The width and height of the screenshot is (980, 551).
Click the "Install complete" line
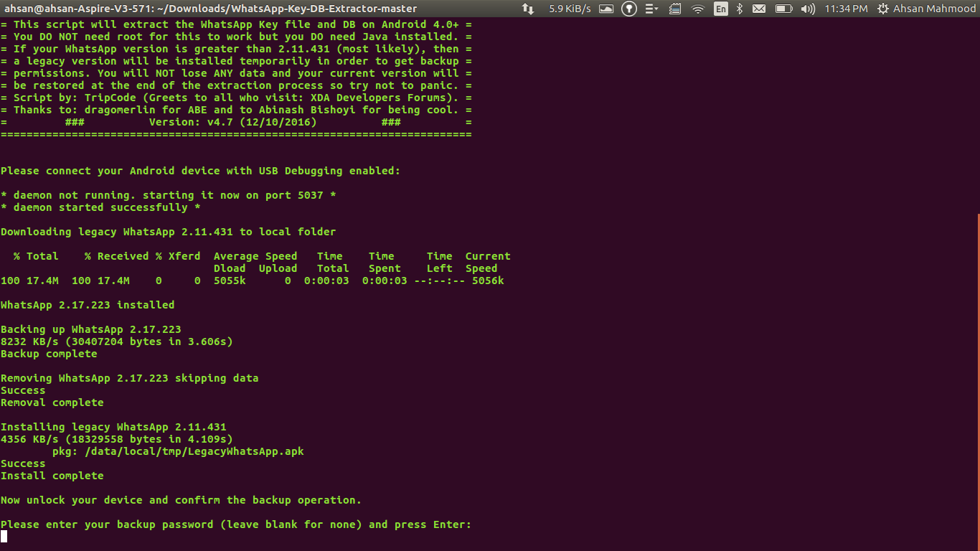pyautogui.click(x=52, y=476)
